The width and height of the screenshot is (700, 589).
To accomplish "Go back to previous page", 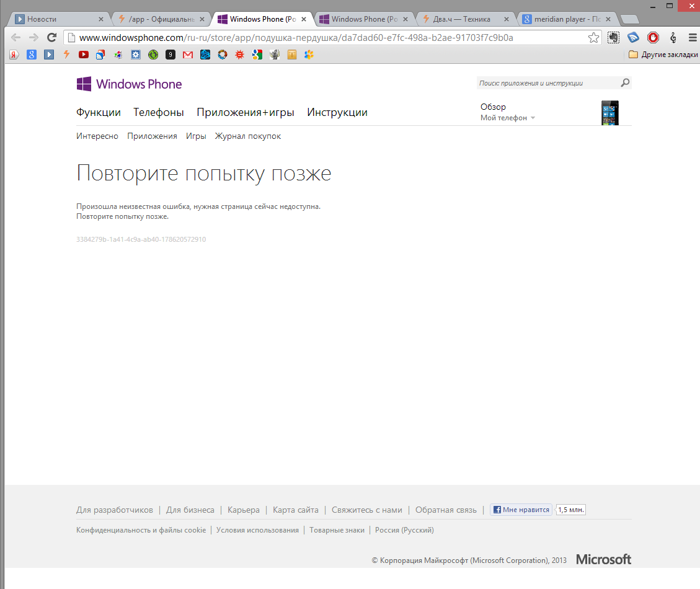I will pos(16,38).
